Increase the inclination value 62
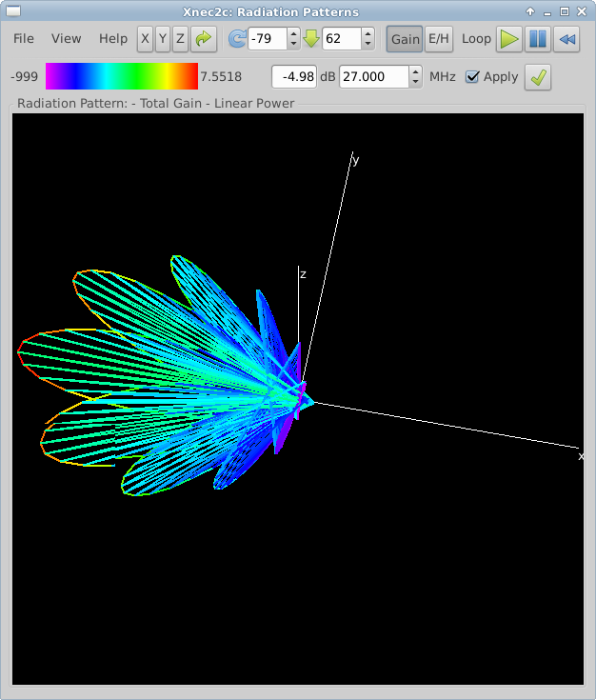596x700 pixels. point(368,34)
